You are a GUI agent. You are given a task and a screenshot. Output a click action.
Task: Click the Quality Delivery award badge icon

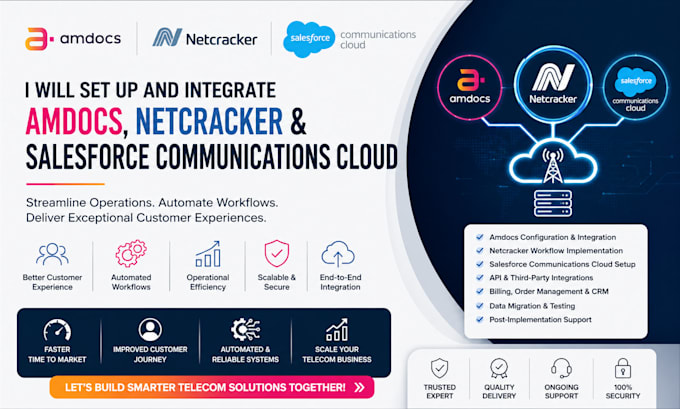pos(499,368)
